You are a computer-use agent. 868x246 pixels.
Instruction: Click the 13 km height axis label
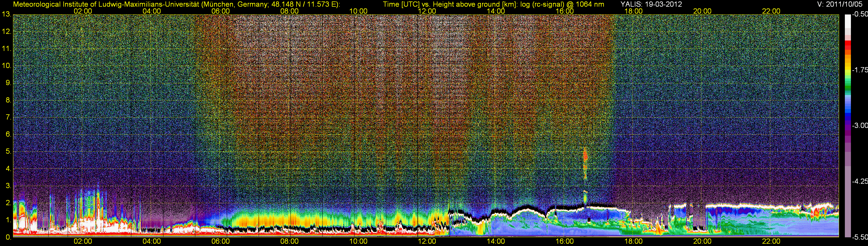click(x=6, y=14)
